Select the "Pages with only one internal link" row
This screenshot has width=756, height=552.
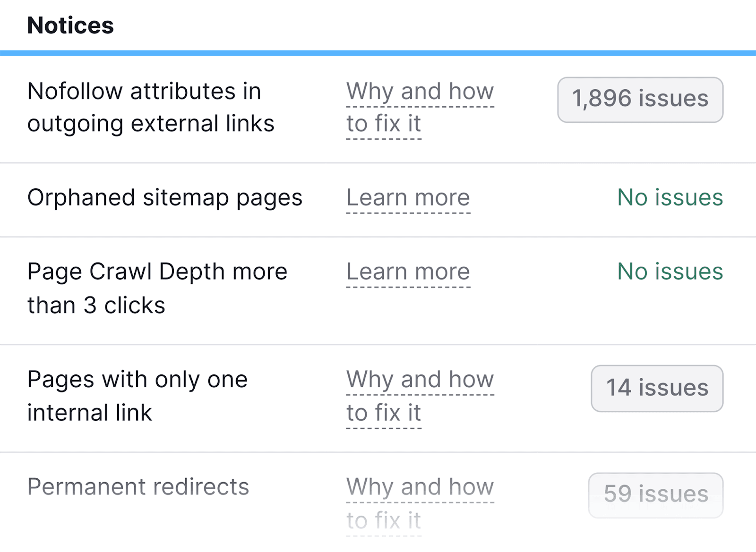[137, 396]
